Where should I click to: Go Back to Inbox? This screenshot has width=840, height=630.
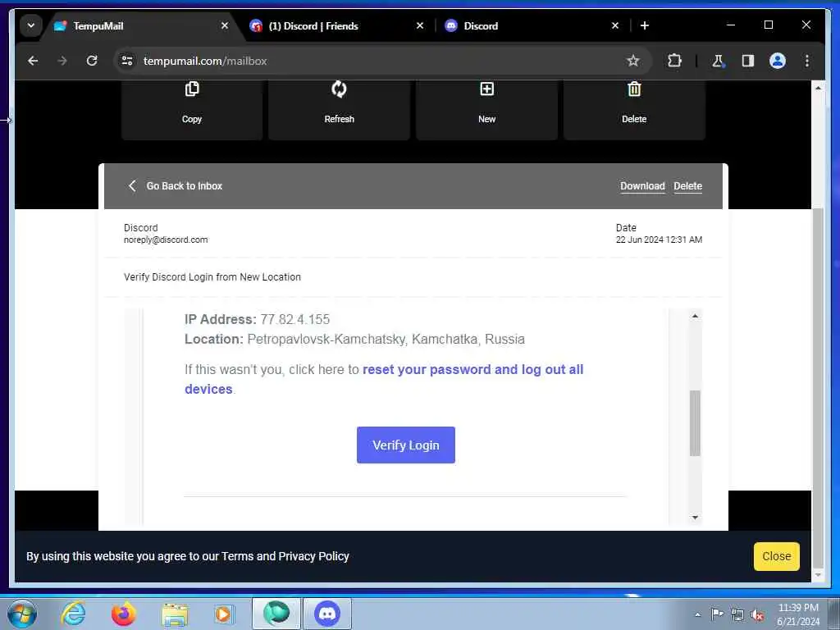[x=176, y=186]
